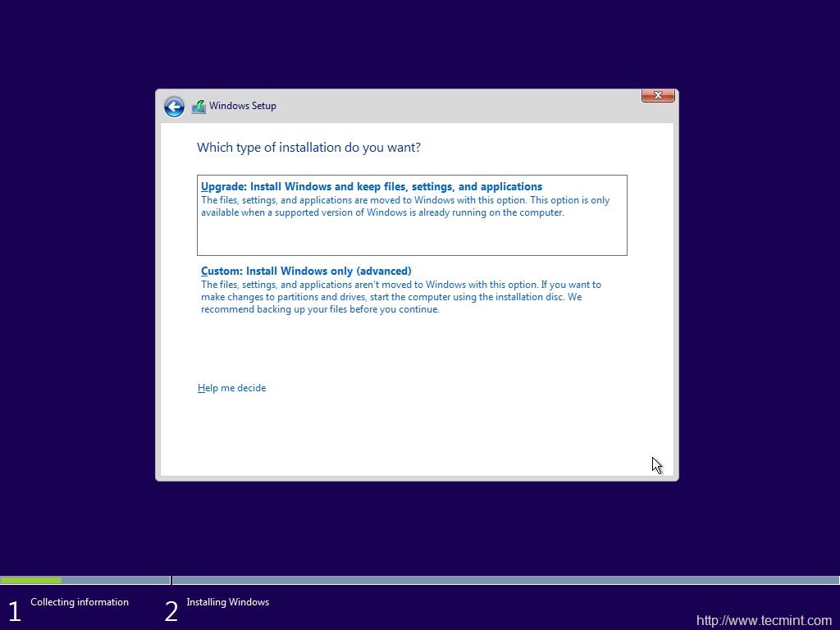This screenshot has width=840, height=630.
Task: Select the Upgrade installation option
Action: [x=371, y=186]
